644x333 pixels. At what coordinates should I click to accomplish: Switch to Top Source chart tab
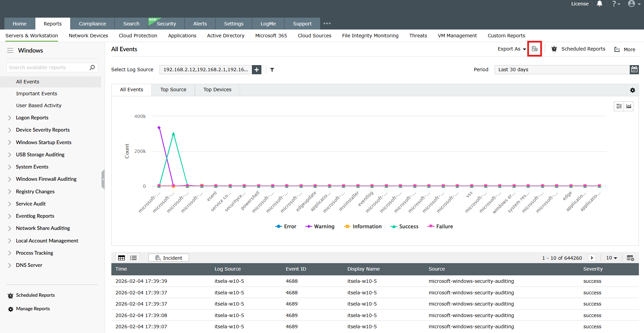tap(173, 90)
